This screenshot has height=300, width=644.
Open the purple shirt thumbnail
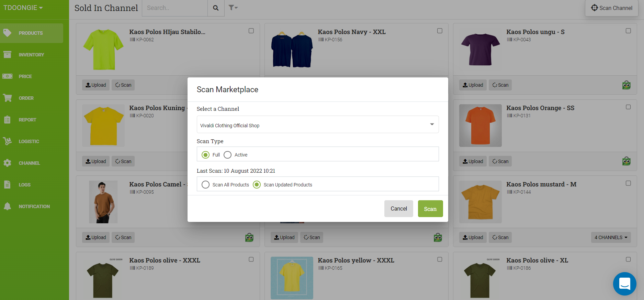481,50
